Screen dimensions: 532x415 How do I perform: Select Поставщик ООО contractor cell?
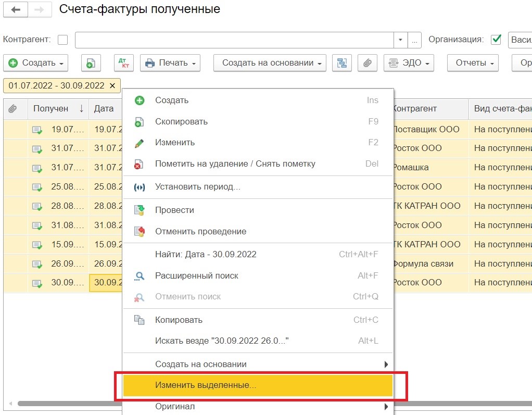click(431, 130)
